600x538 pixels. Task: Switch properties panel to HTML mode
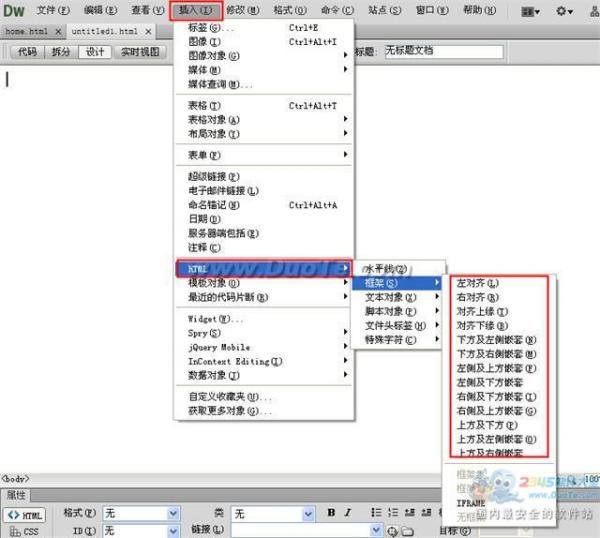[x=25, y=515]
